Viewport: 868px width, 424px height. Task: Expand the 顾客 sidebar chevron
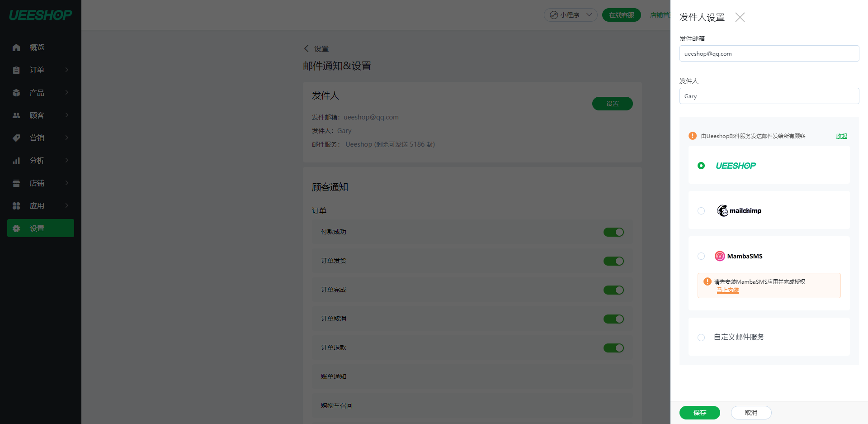(x=67, y=115)
